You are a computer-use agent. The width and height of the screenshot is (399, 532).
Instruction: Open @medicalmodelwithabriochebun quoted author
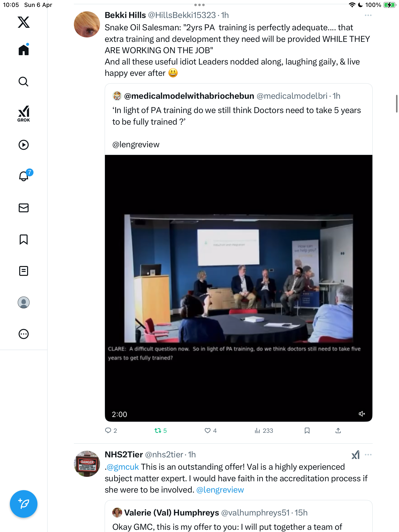click(189, 96)
